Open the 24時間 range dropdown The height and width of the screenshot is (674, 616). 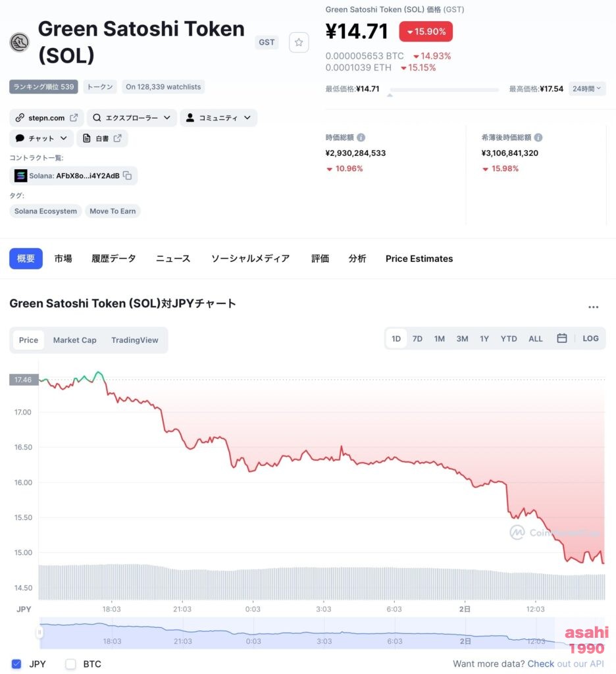pos(587,89)
